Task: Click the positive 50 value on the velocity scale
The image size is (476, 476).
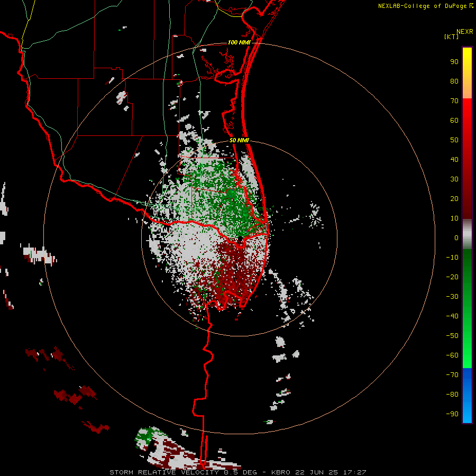Action: (454, 140)
